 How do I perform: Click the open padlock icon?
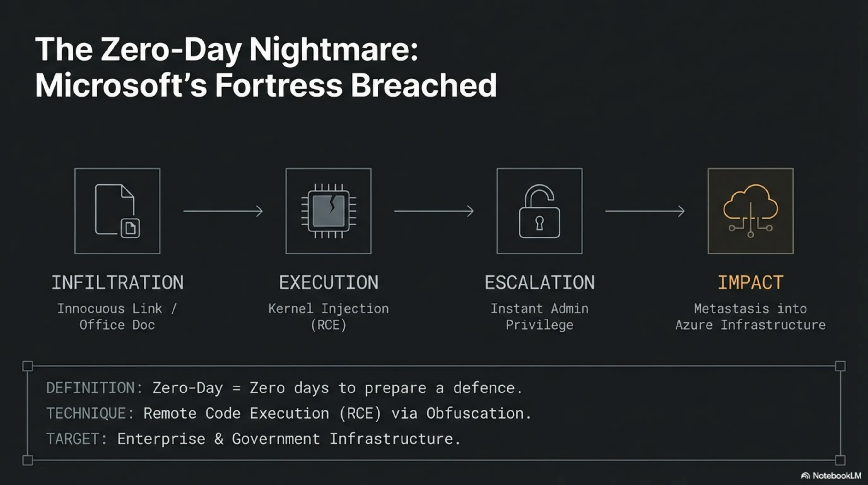tap(539, 211)
